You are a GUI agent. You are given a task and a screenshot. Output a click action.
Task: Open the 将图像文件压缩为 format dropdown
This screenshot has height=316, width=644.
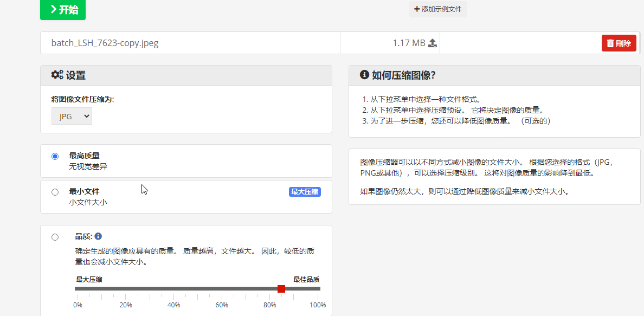coord(72,115)
